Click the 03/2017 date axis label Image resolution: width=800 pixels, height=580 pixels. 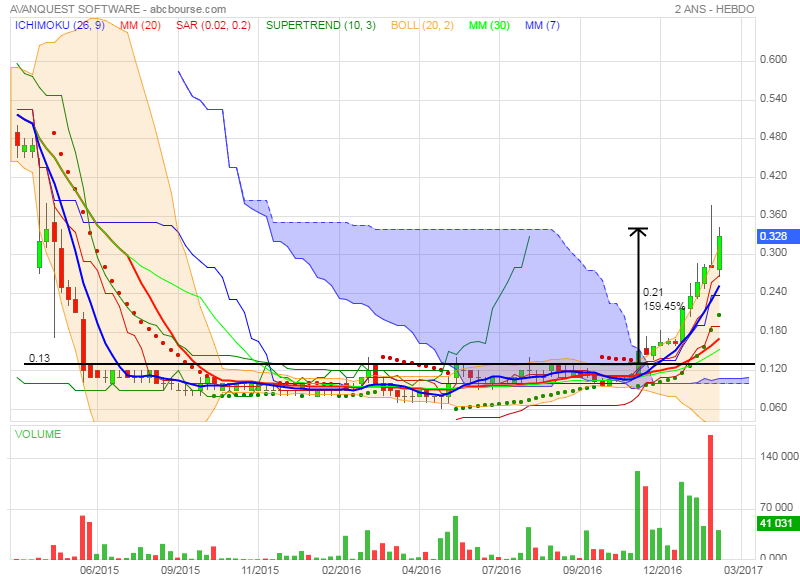coord(743,570)
